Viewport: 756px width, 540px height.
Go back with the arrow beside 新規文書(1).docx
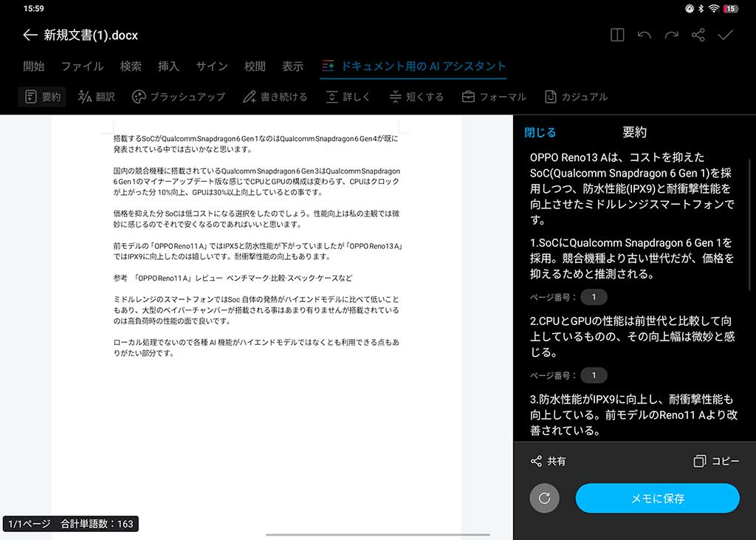pos(30,35)
